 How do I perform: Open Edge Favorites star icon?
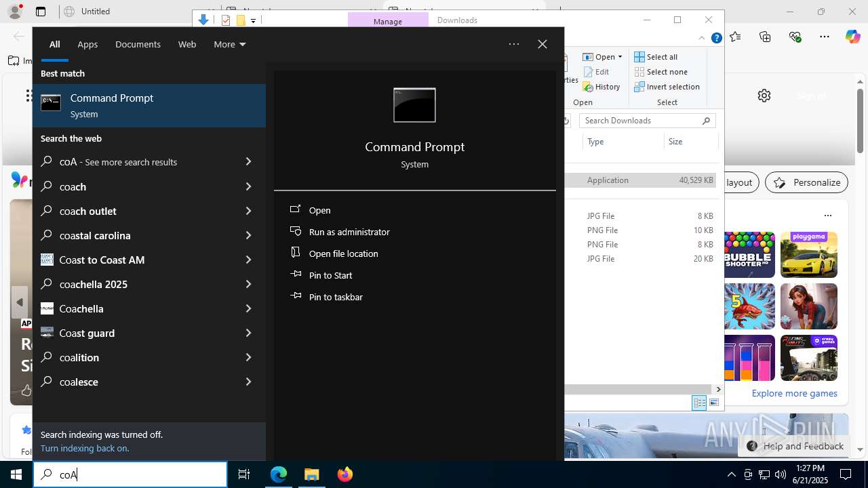click(x=736, y=37)
